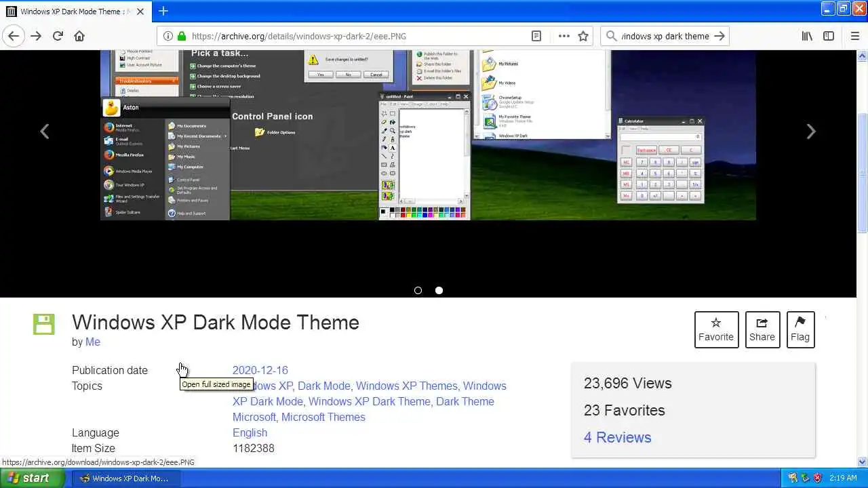Jump to 4 Reviews section
Screen dimensions: 868x488
point(618,437)
